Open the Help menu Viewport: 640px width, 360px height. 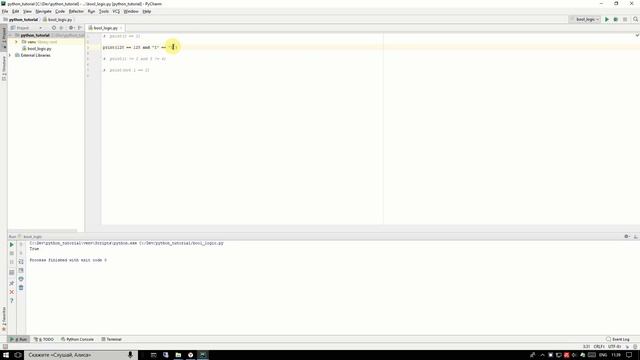tap(147, 11)
